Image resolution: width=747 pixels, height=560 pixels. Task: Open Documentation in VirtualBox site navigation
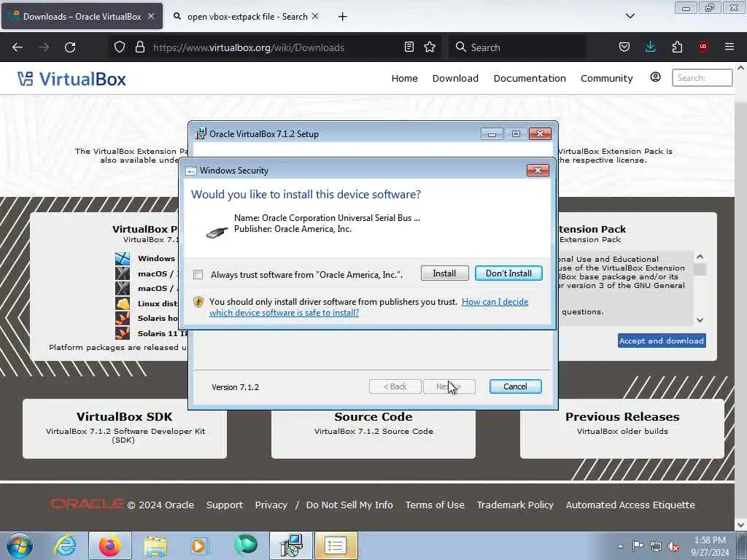coord(530,78)
